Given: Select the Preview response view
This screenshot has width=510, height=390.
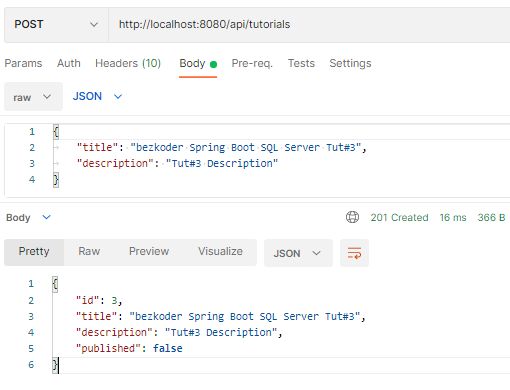Looking at the screenshot, I should coord(149,252).
